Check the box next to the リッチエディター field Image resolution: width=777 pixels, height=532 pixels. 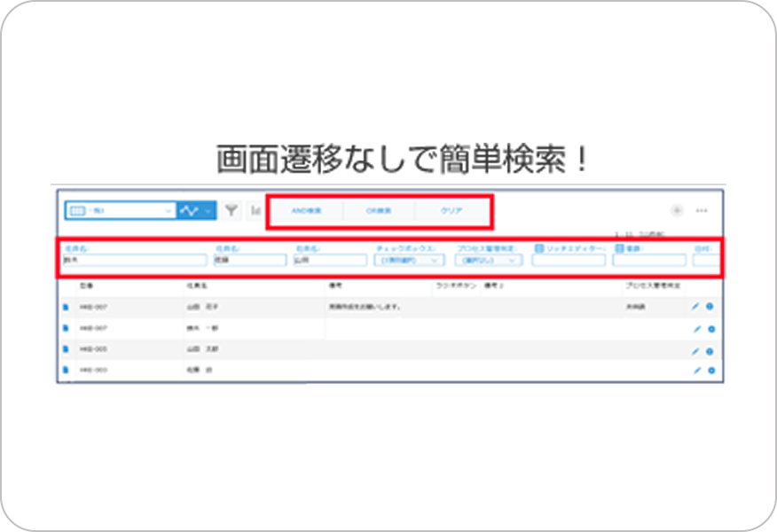(x=541, y=249)
